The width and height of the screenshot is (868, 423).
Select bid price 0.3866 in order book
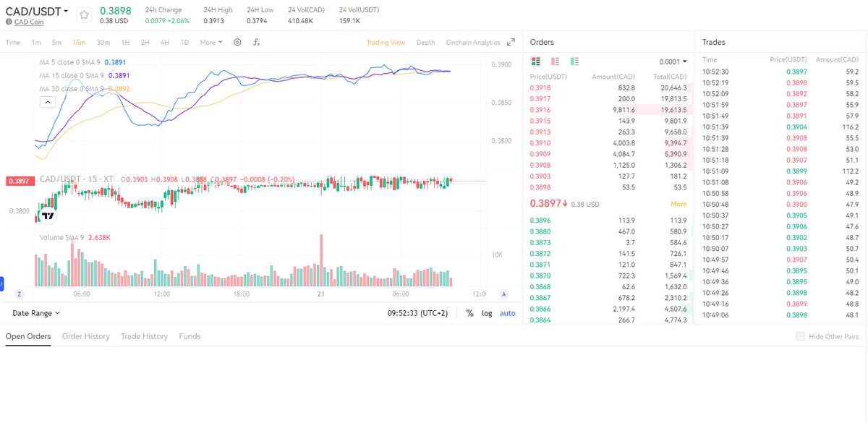(540, 309)
